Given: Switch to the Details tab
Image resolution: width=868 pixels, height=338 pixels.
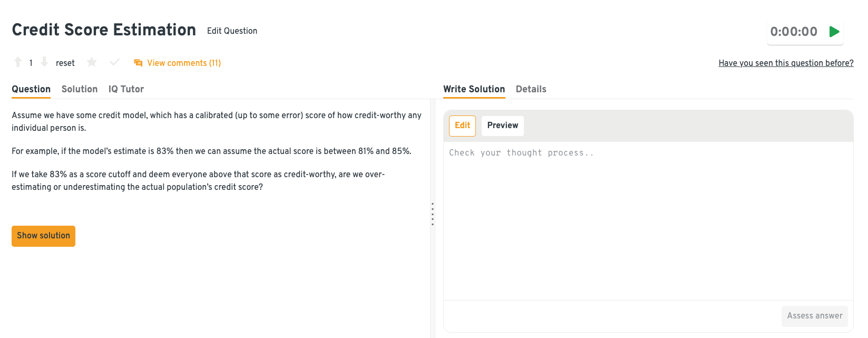Looking at the screenshot, I should 531,89.
